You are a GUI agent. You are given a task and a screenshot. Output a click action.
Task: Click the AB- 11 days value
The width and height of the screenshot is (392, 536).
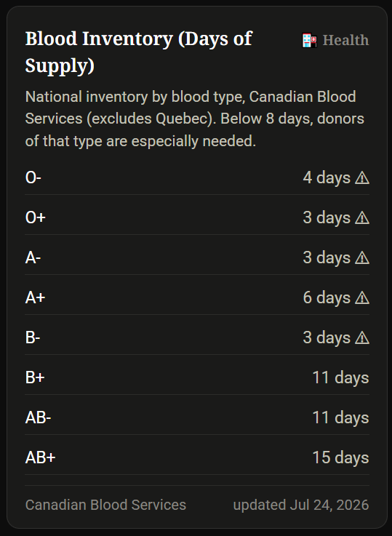pyautogui.click(x=340, y=417)
